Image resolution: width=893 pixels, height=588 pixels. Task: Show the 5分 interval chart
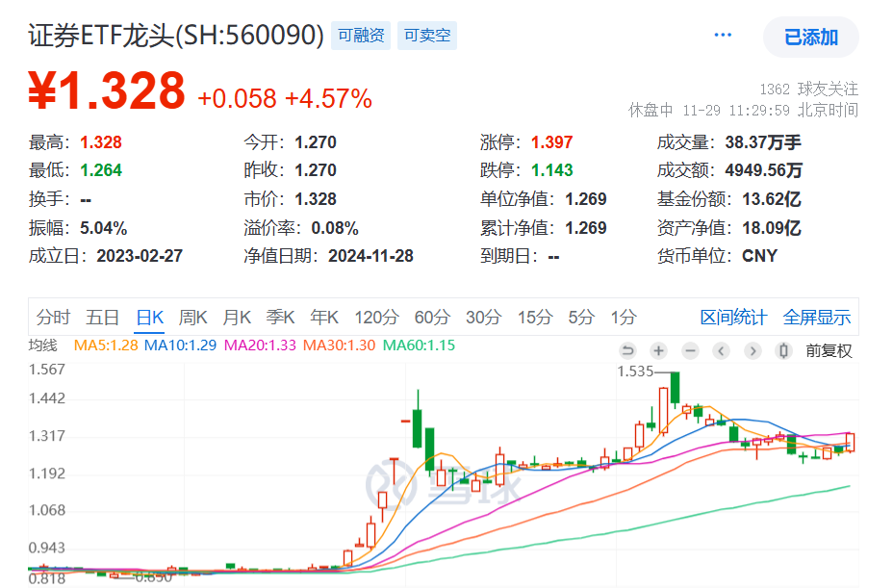(581, 317)
